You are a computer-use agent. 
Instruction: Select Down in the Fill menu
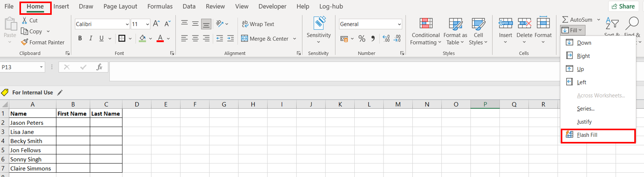tap(598, 42)
